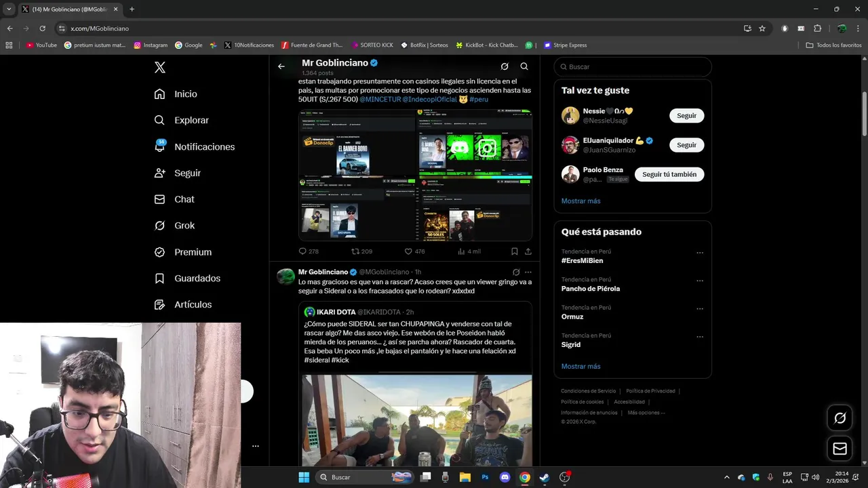The height and width of the screenshot is (488, 868).
Task: Open the Sigrid trend
Action: click(x=571, y=344)
